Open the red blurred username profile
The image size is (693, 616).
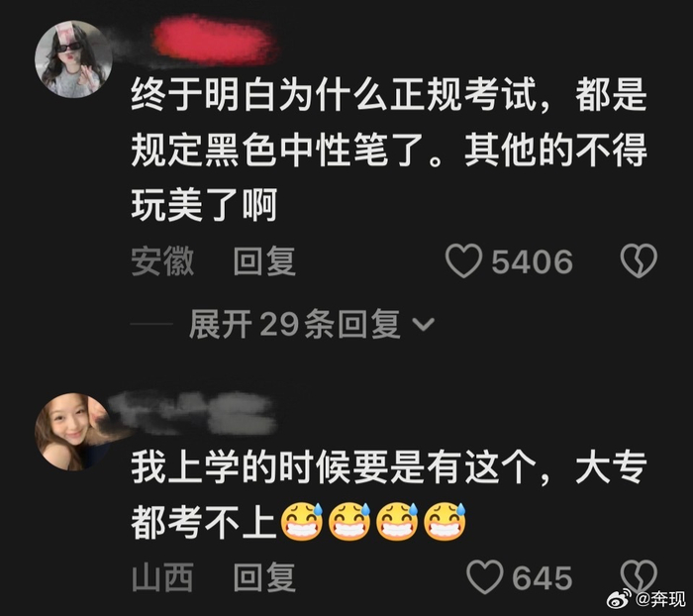pos(215,41)
